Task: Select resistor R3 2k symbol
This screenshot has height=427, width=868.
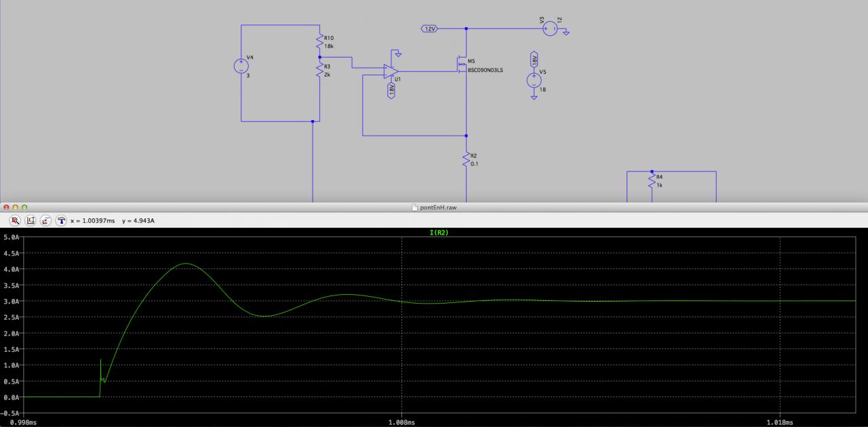Action: [x=318, y=70]
